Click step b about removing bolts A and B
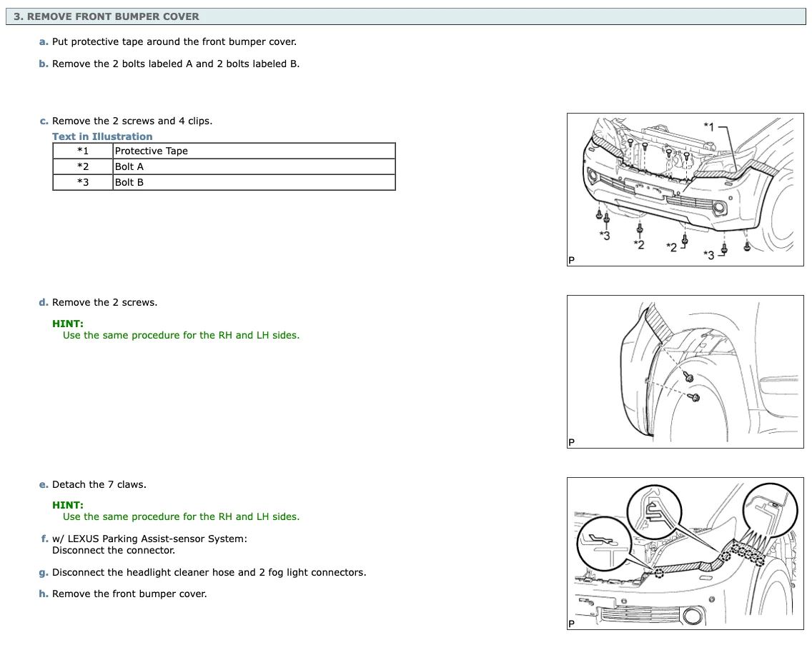 176,64
